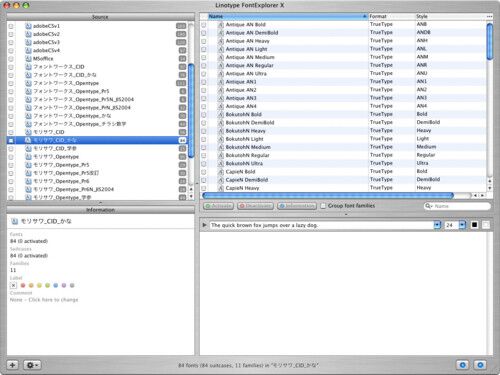
Task: Click the comment 'Click here to change' text
Action: click(53, 300)
